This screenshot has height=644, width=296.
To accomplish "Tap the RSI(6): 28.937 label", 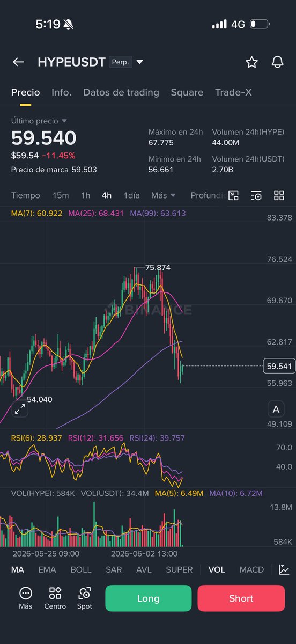I will click(x=36, y=438).
